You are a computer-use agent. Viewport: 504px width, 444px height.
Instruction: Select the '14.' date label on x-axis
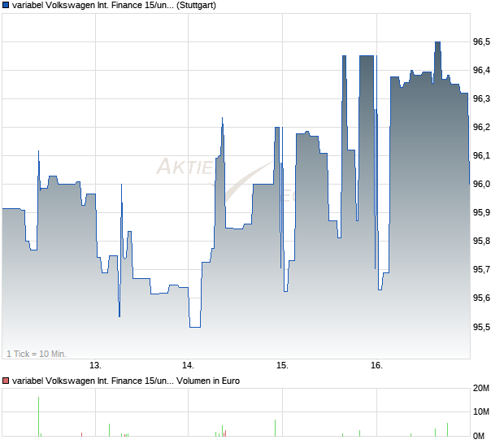tap(189, 365)
